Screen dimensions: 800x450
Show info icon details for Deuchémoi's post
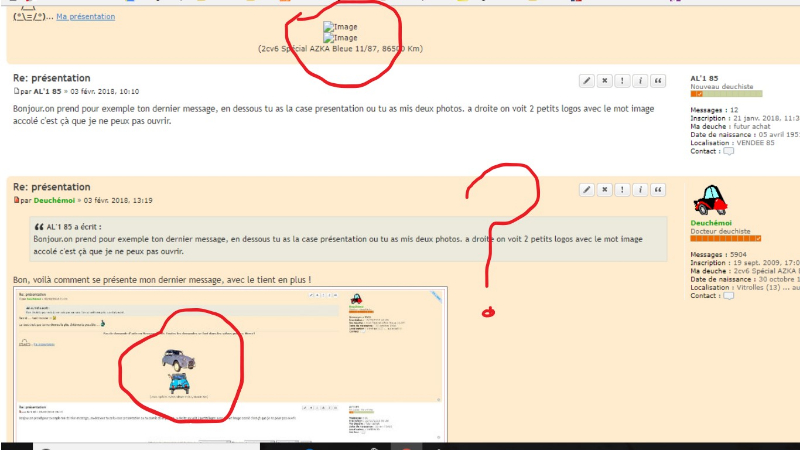[x=640, y=189]
